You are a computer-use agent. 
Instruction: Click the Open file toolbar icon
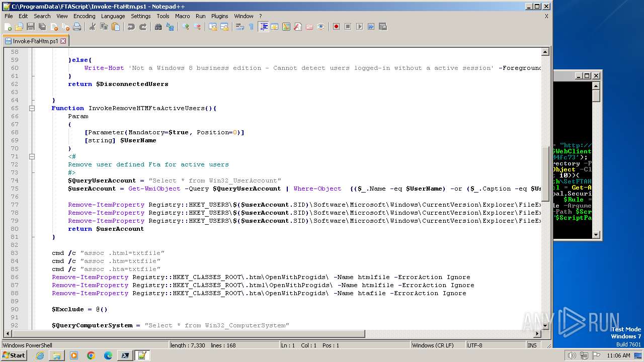click(x=19, y=27)
